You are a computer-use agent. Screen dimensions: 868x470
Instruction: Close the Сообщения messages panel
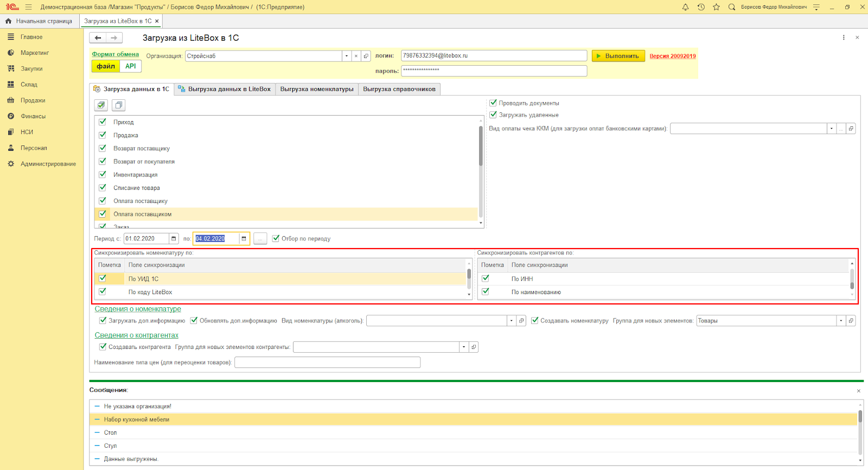click(x=859, y=391)
